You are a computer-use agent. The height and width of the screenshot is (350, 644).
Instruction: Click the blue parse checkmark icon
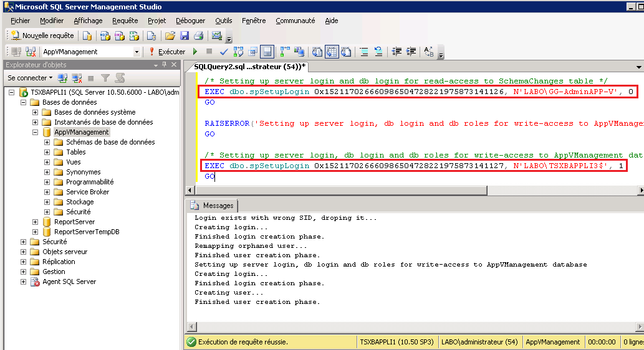click(224, 52)
